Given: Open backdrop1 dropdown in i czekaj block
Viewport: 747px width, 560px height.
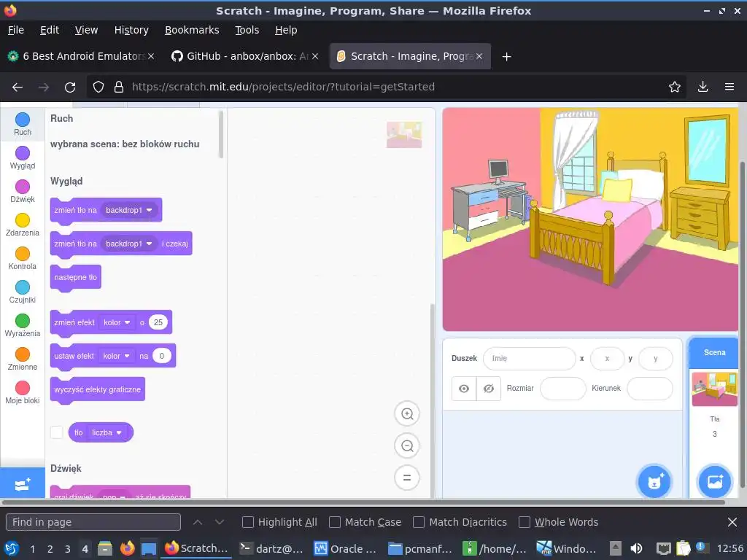Looking at the screenshot, I should tap(129, 244).
